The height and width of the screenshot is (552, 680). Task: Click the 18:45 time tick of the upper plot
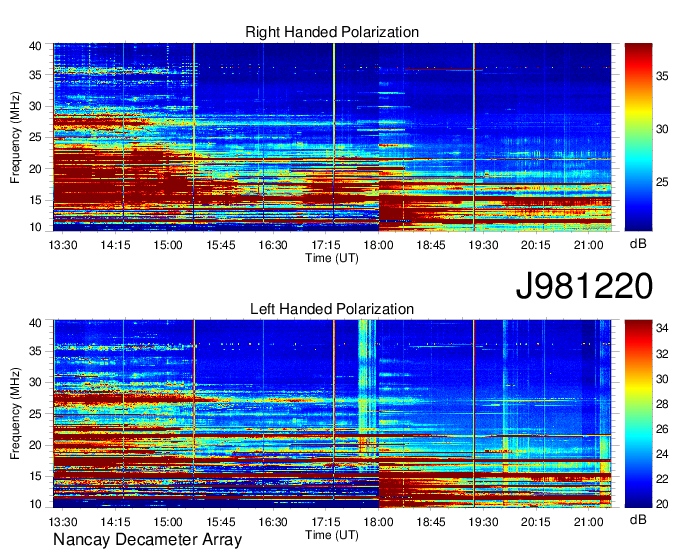(431, 245)
